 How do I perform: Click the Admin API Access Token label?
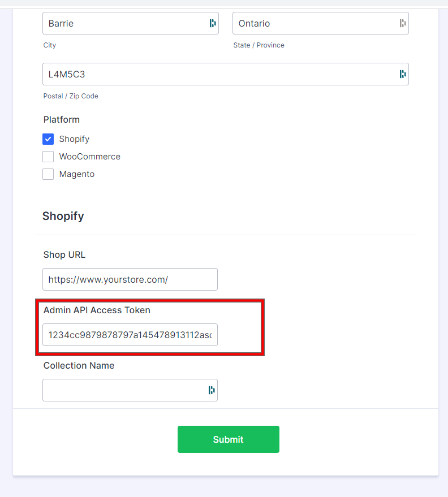[x=97, y=310]
